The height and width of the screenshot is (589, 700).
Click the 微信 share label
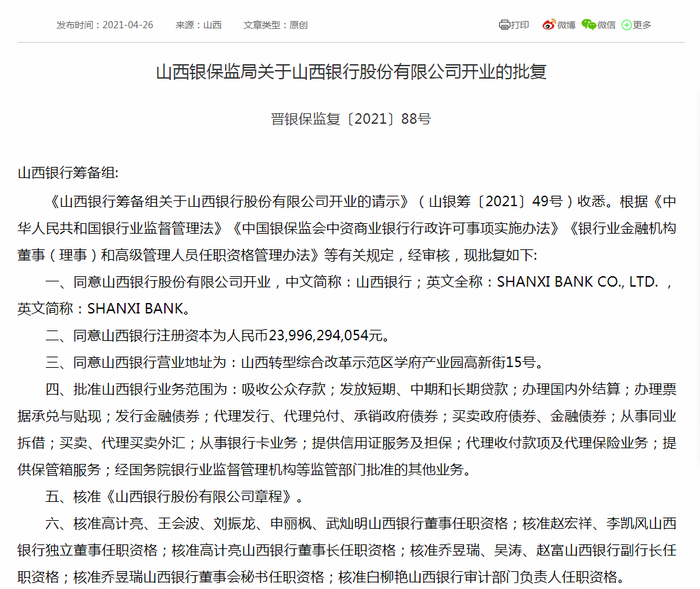pos(606,25)
